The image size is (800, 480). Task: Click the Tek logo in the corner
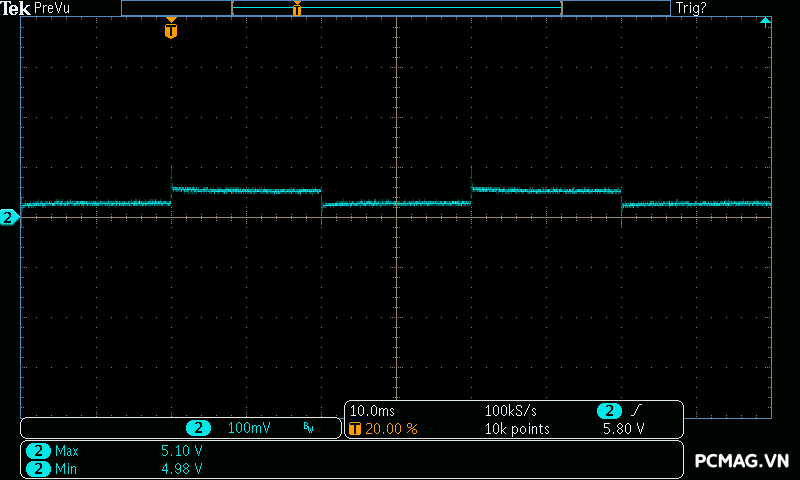[x=16, y=8]
